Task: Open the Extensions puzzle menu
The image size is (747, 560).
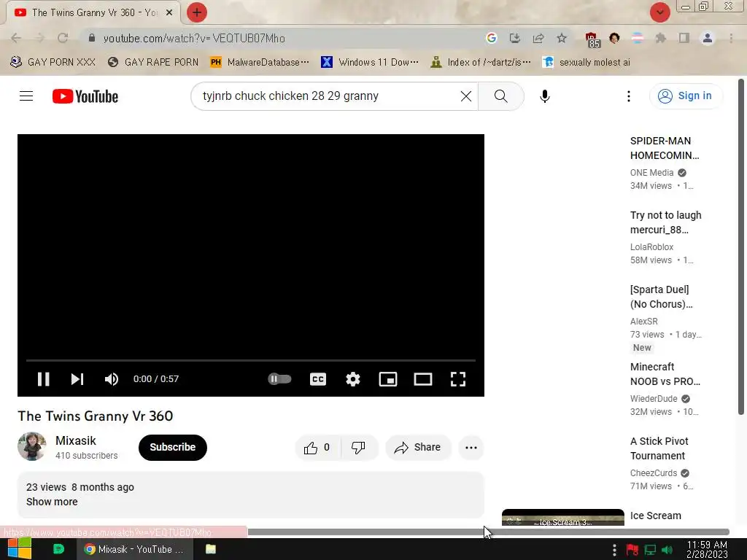Action: coord(660,38)
